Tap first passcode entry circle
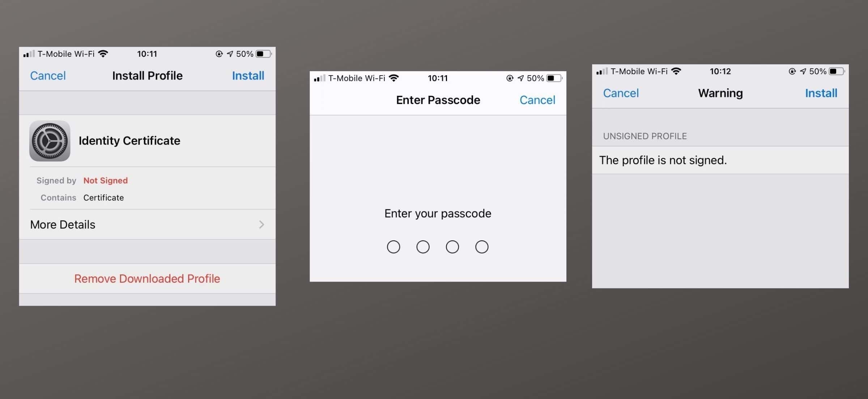This screenshot has height=399, width=868. (x=393, y=247)
